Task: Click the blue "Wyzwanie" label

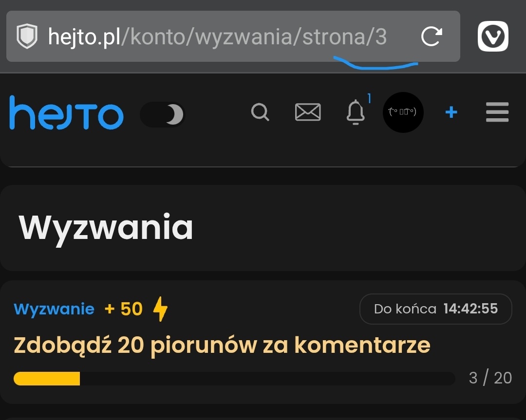Action: (x=54, y=309)
